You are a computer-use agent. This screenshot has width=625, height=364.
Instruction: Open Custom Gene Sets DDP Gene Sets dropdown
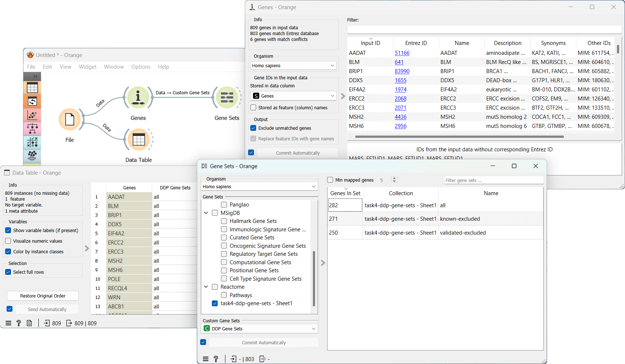259,329
